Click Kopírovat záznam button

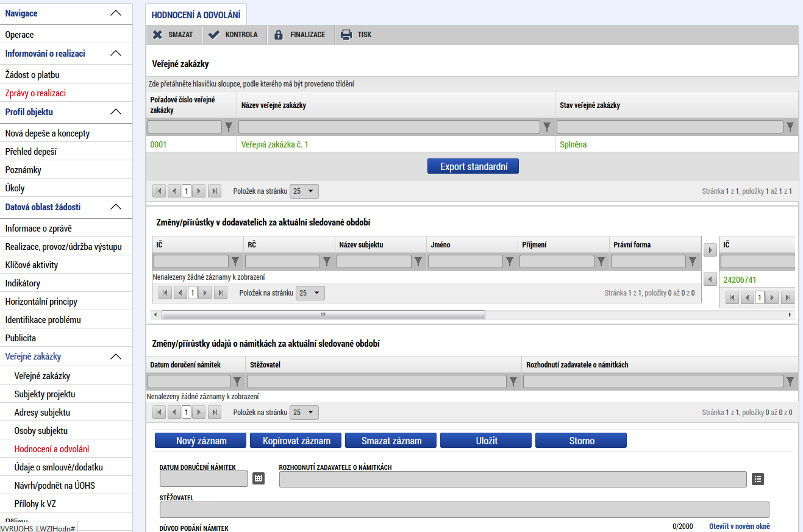pyautogui.click(x=296, y=441)
